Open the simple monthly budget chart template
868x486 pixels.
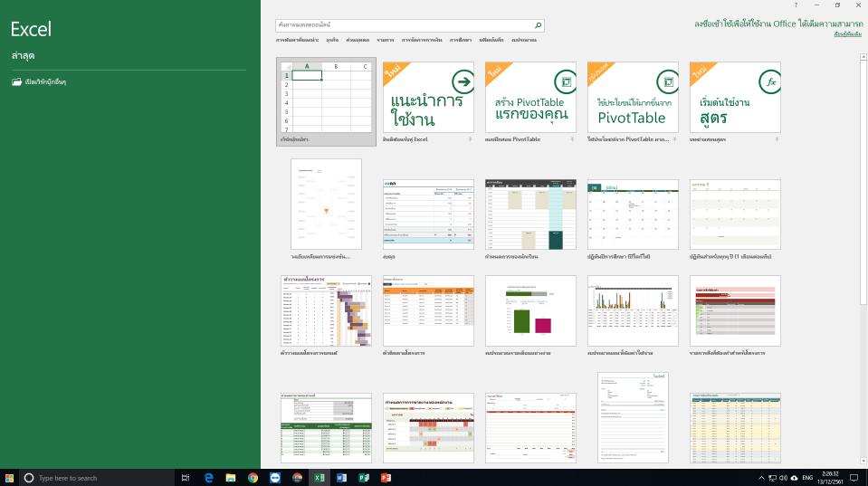coord(530,310)
